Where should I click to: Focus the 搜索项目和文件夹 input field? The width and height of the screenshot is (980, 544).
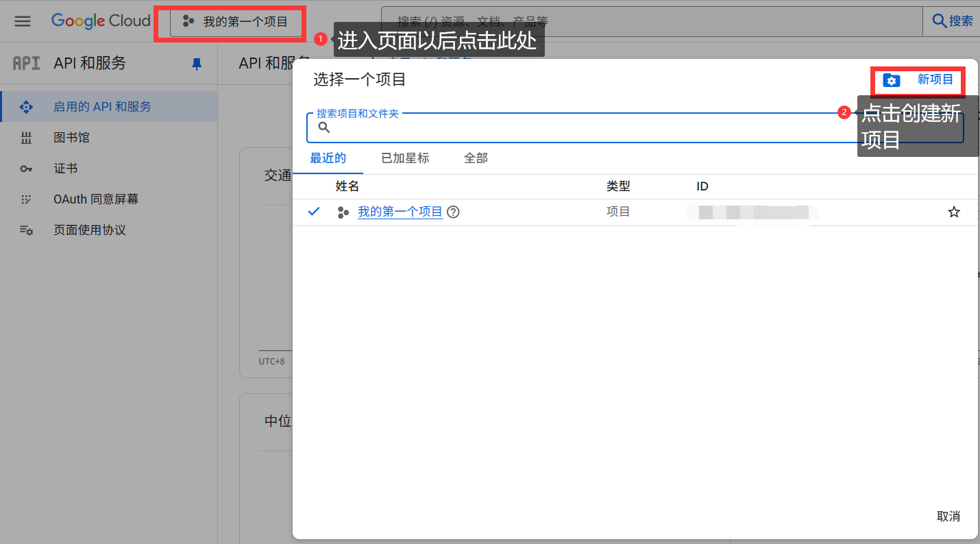(x=617, y=128)
